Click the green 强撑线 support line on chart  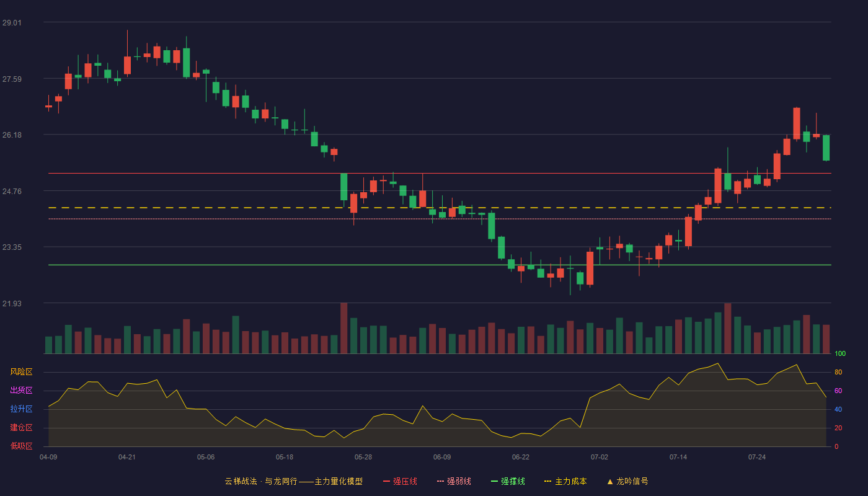440,265
